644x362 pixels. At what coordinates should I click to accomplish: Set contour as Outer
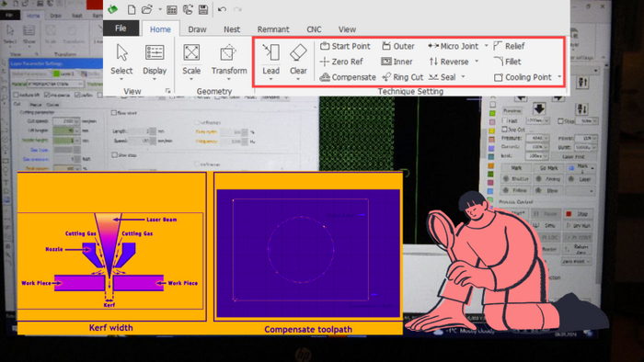[x=398, y=46]
